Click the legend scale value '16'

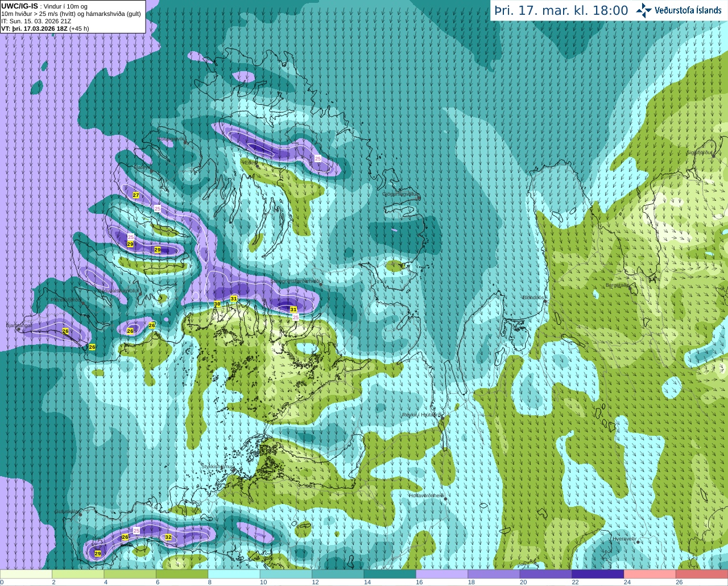(x=419, y=583)
